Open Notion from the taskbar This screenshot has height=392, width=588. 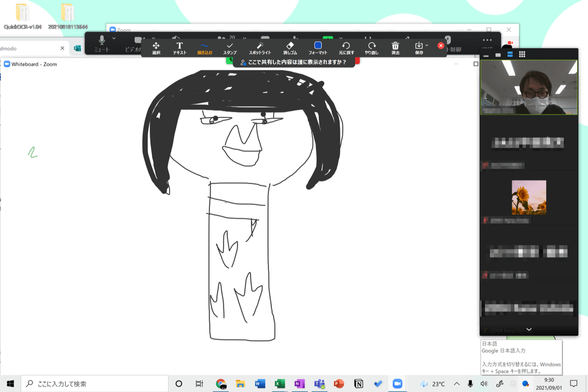tap(359, 384)
